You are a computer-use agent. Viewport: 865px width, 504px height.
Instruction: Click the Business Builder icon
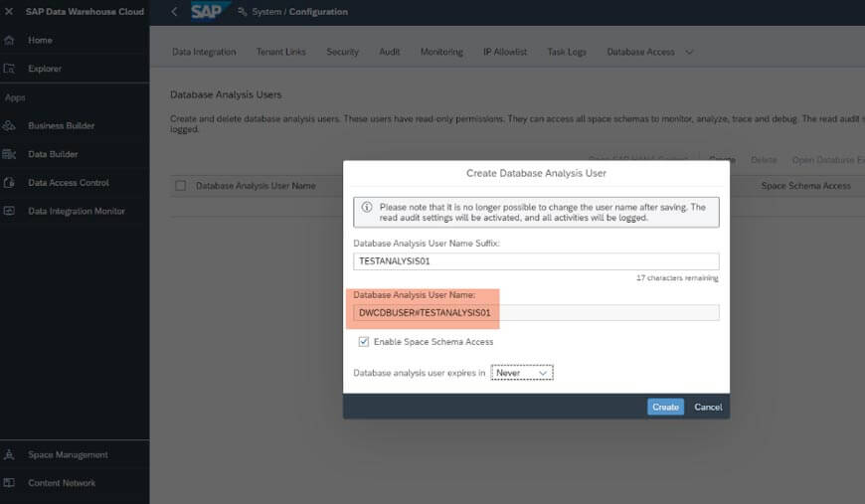[9, 125]
